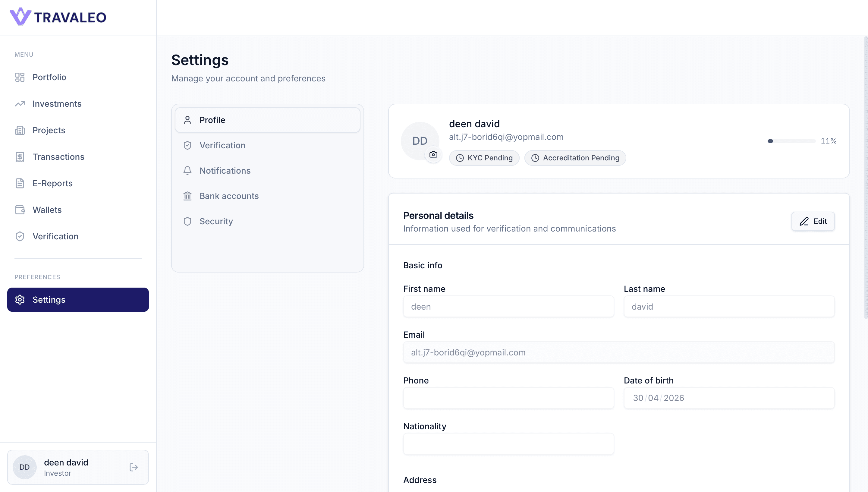Screen dimensions: 868x492
Task: Click the Projects building icon
Action: pyautogui.click(x=20, y=131)
